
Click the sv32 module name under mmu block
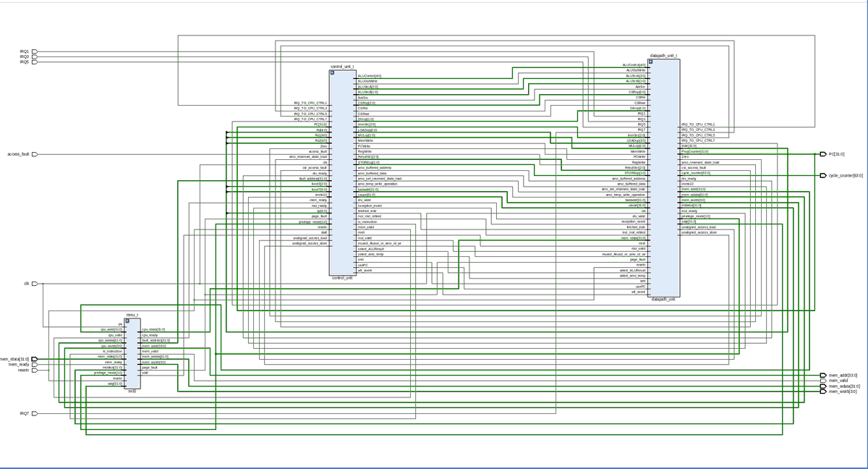(x=132, y=391)
